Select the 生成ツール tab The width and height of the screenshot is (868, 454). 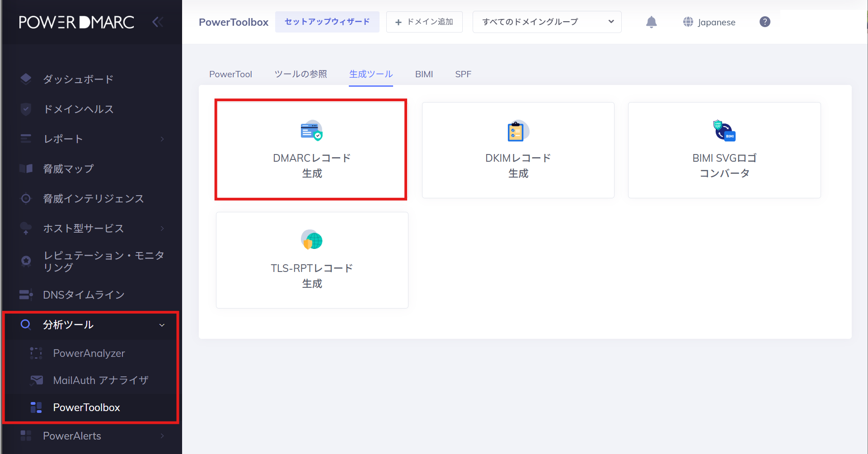371,74
